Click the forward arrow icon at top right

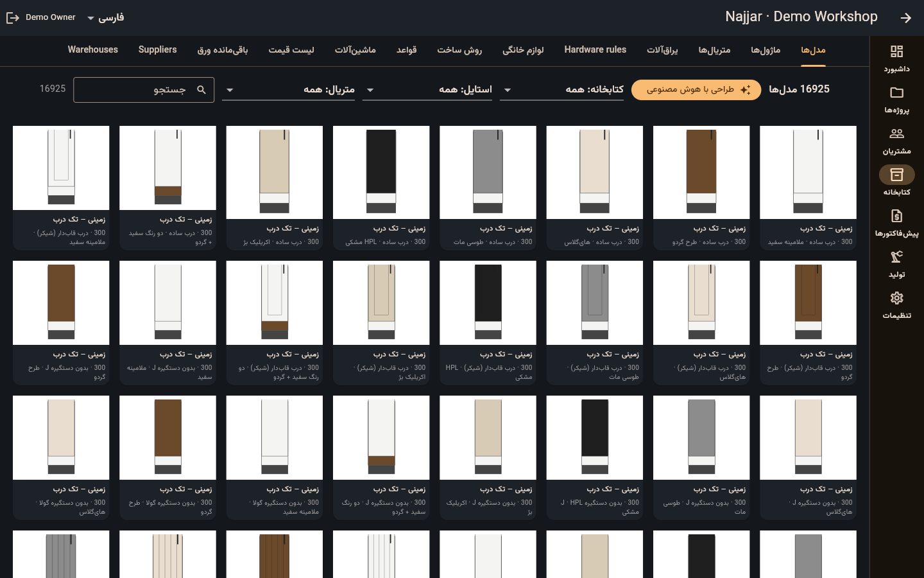[x=905, y=18]
